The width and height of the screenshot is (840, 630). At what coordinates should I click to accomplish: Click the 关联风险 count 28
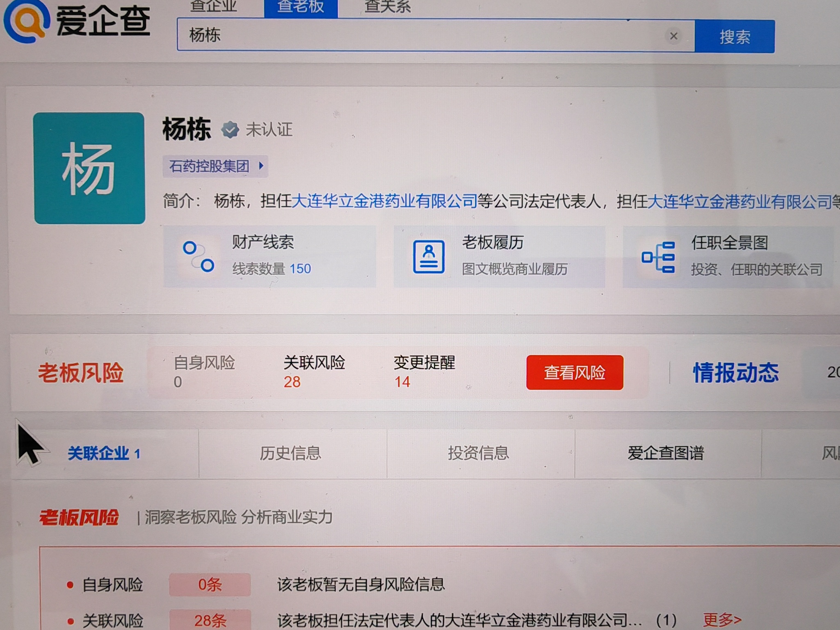[292, 382]
